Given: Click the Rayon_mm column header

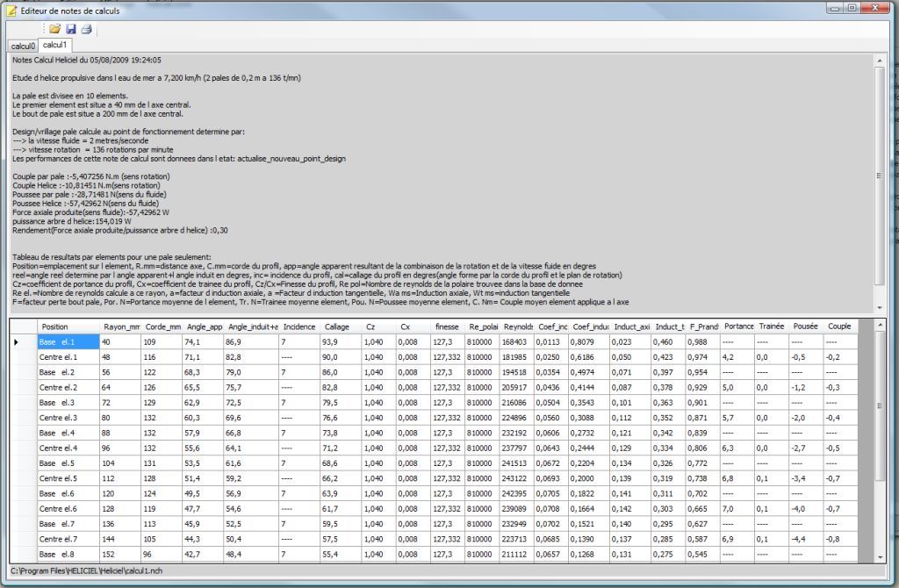Looking at the screenshot, I should click(x=120, y=326).
